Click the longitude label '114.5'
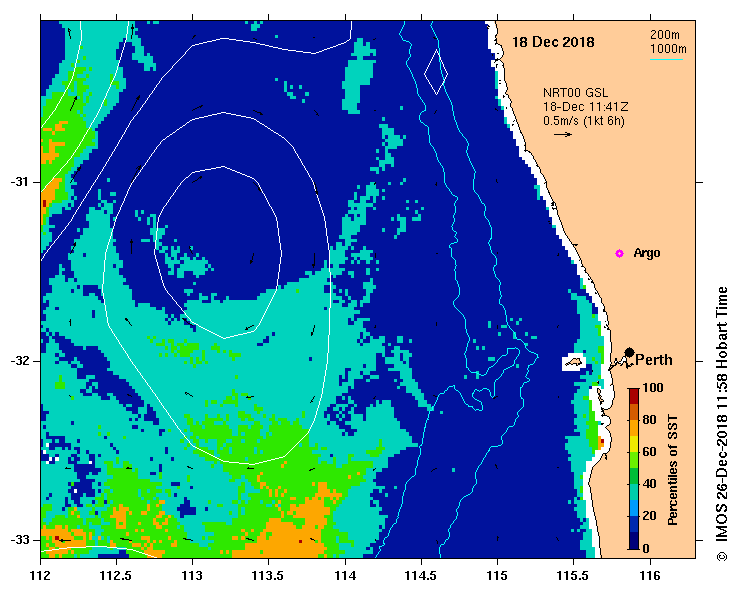Viewport: 739px width, 592px height. (421, 576)
